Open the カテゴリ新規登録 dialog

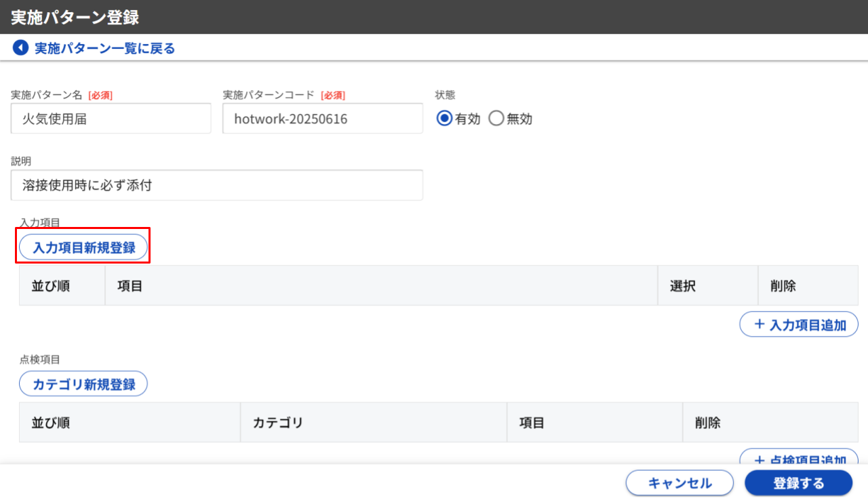83,383
